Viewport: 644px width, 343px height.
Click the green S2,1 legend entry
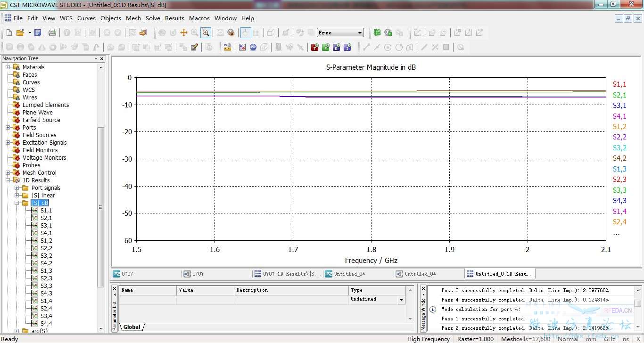pyautogui.click(x=619, y=95)
